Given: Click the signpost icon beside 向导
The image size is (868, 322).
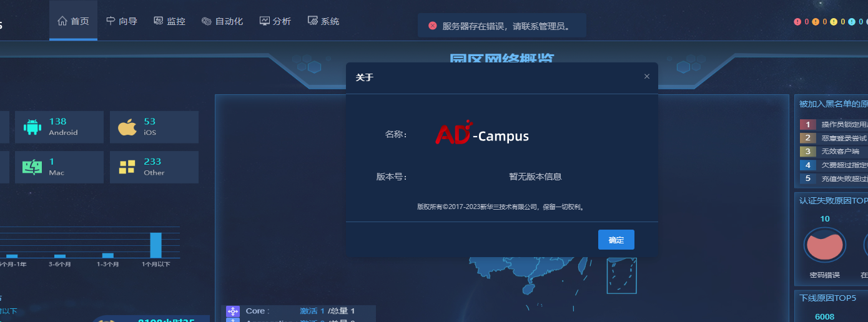Looking at the screenshot, I should [111, 21].
